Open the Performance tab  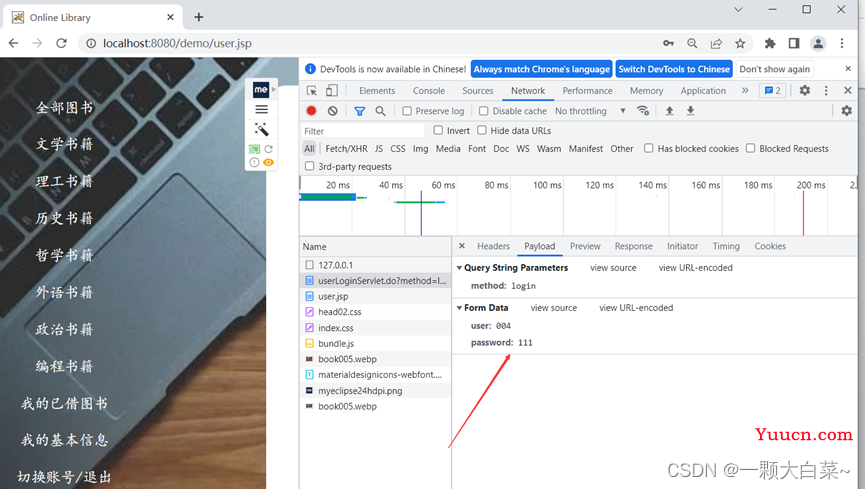588,91
